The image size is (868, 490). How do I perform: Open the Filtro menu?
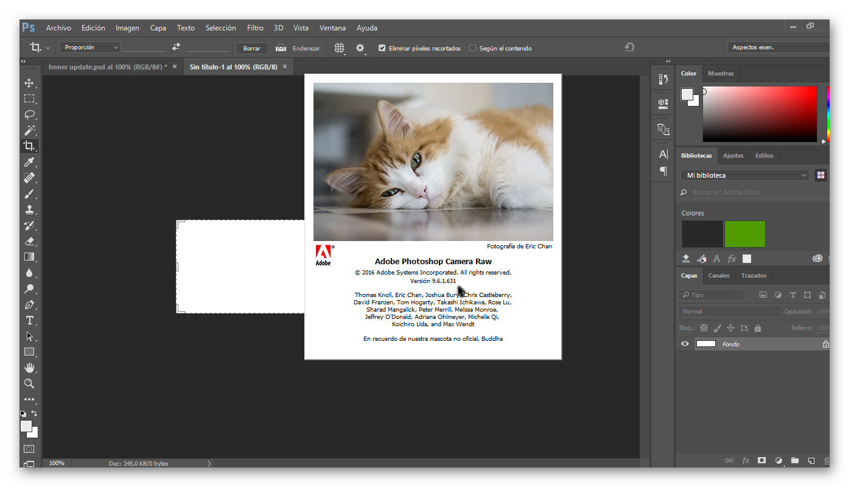pos(255,28)
